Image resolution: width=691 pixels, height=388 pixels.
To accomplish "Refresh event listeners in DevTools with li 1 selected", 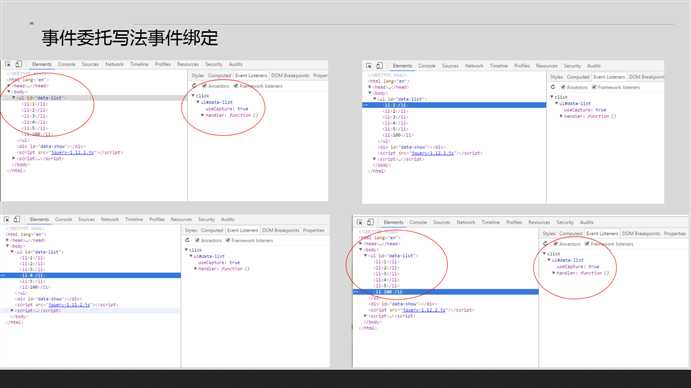I will (x=553, y=87).
